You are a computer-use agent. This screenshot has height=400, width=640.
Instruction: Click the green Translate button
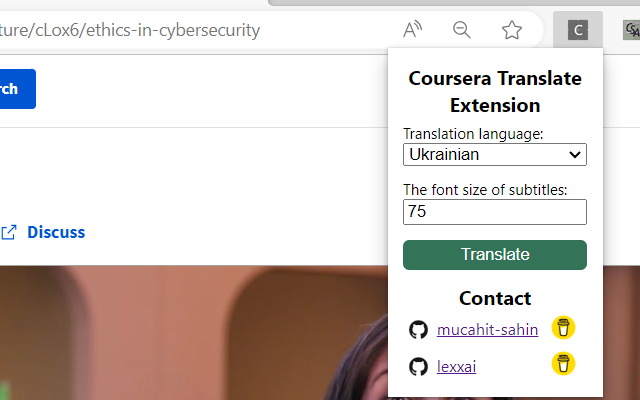(495, 255)
